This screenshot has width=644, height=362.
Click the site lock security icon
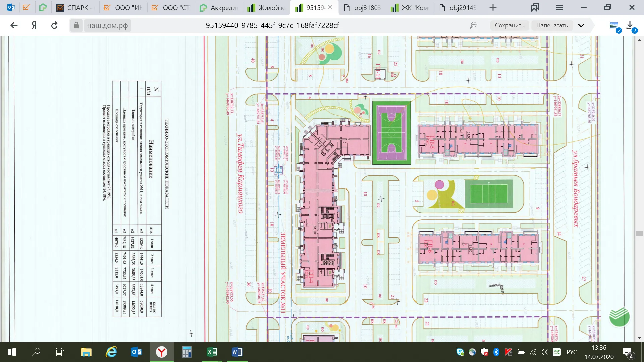point(76,25)
